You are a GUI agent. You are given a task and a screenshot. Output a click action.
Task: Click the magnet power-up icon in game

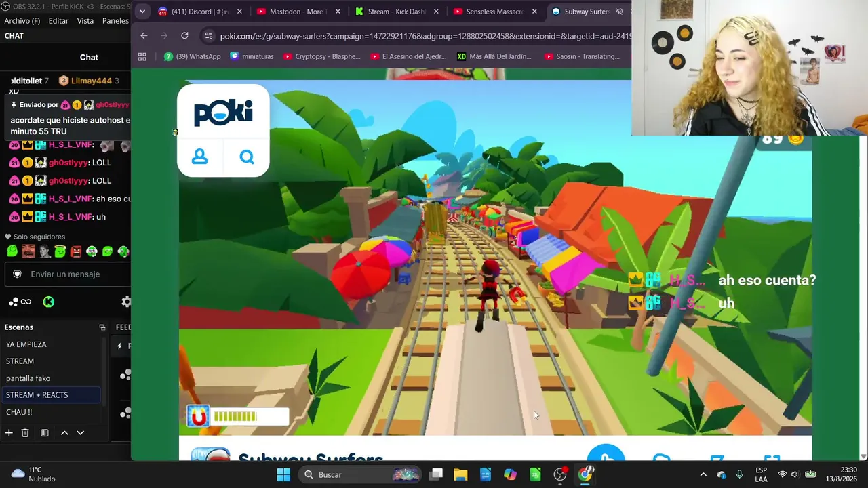[198, 416]
